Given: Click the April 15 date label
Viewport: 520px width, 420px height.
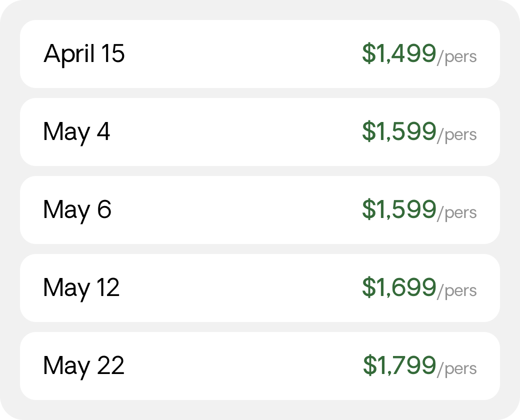Looking at the screenshot, I should 84,54.
